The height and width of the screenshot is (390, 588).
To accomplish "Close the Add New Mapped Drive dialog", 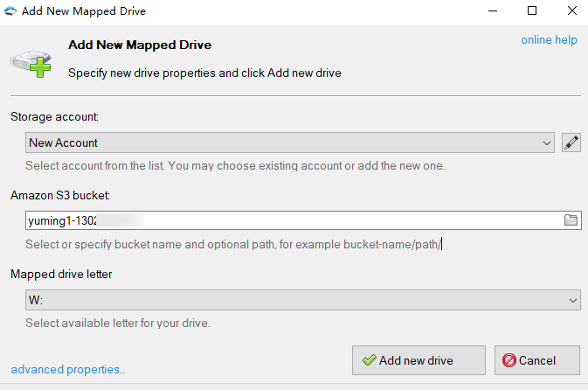I will (571, 11).
